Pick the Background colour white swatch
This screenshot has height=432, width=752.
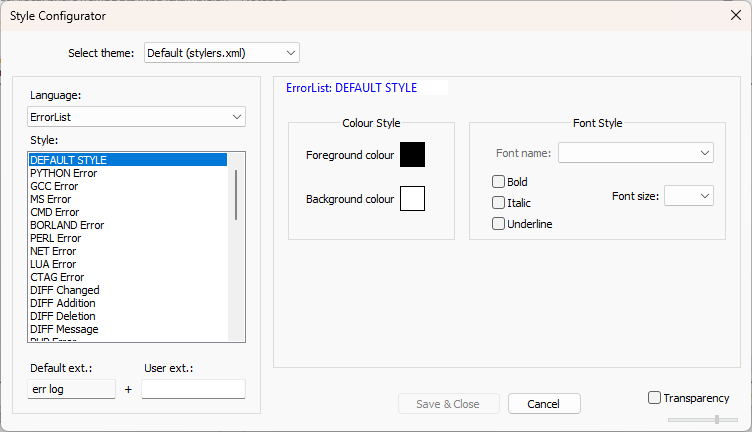pos(412,198)
